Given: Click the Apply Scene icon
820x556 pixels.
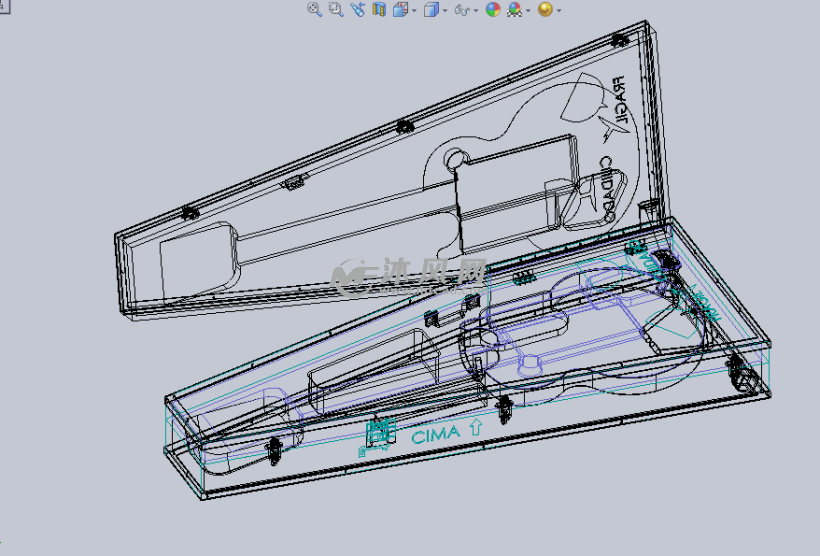Looking at the screenshot, I should (514, 9).
